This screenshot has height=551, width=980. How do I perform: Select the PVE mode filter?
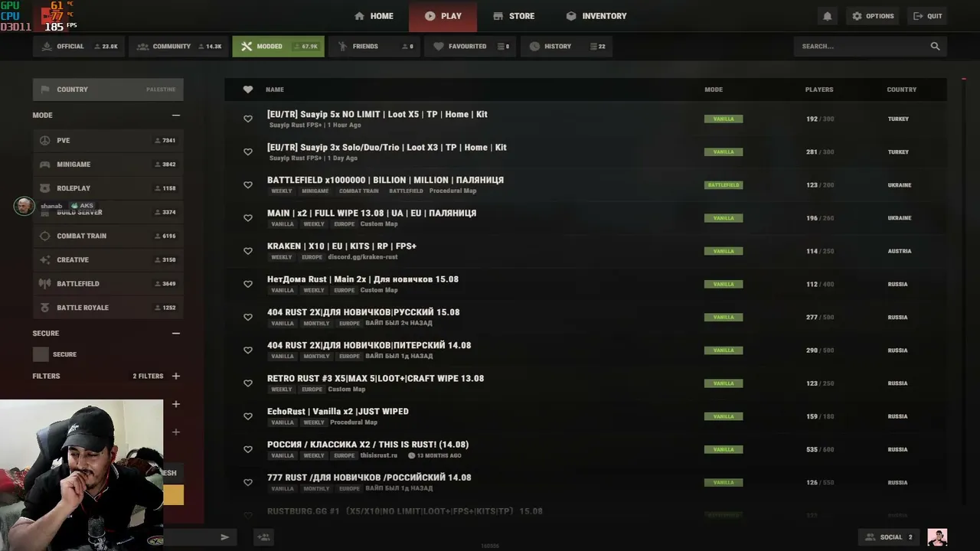pos(108,141)
